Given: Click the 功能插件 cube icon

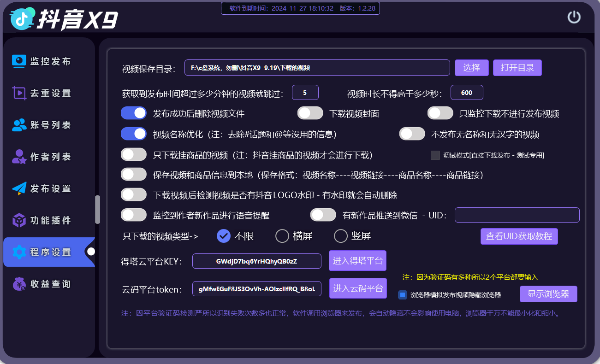Looking at the screenshot, I should click(19, 220).
